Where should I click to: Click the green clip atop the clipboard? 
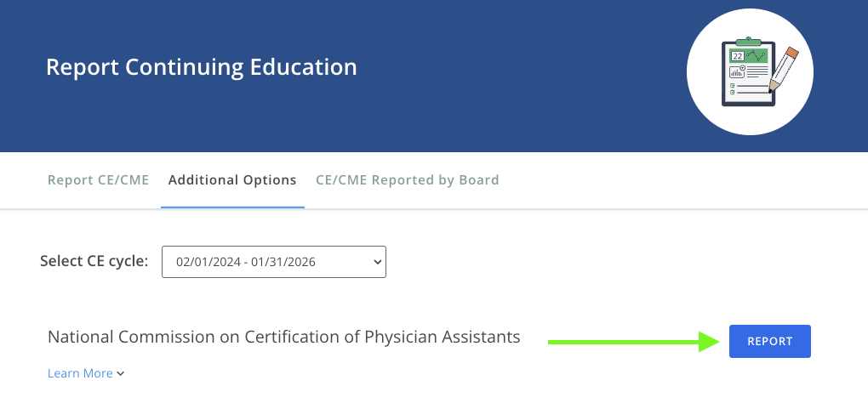point(748,42)
